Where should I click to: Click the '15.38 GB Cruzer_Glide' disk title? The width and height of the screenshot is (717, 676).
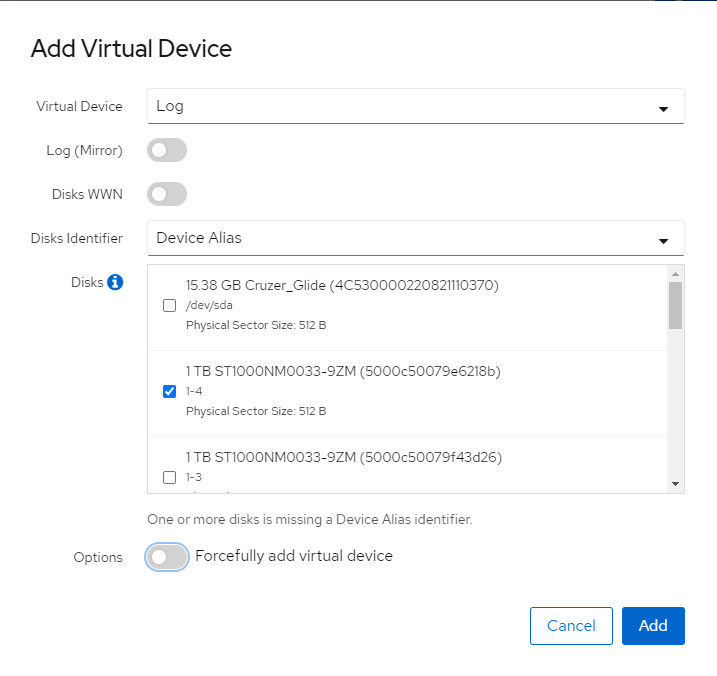(x=342, y=285)
